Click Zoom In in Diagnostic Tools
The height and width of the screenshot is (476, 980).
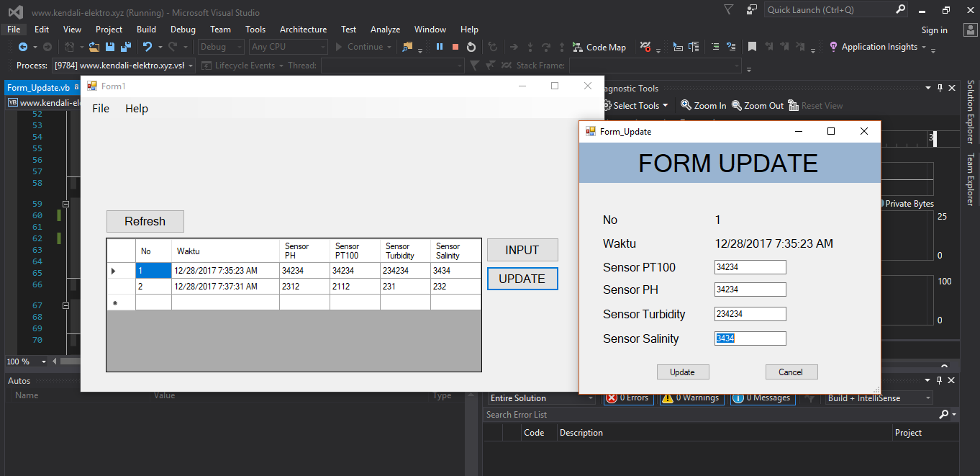pos(704,105)
